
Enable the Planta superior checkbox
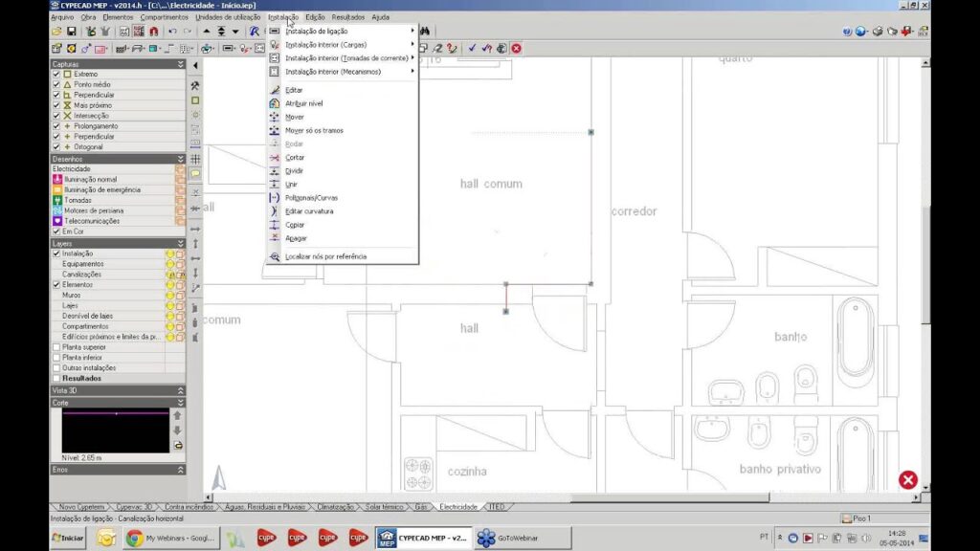(56, 347)
